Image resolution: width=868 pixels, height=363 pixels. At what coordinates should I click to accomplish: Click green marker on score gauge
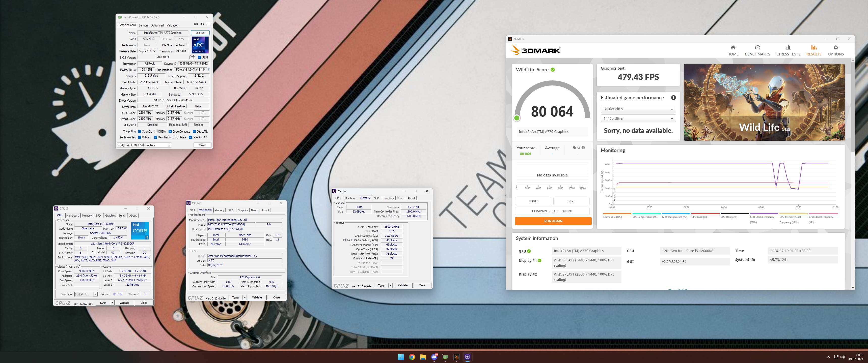point(517,118)
